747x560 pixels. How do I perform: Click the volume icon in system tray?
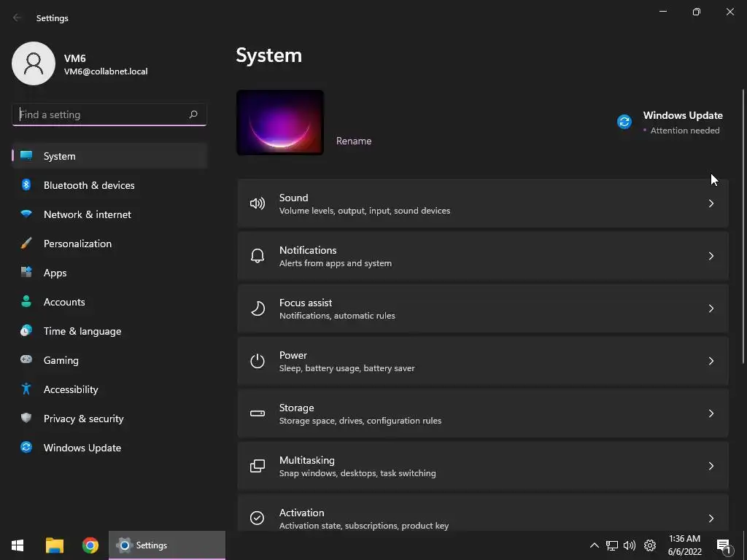(630, 545)
